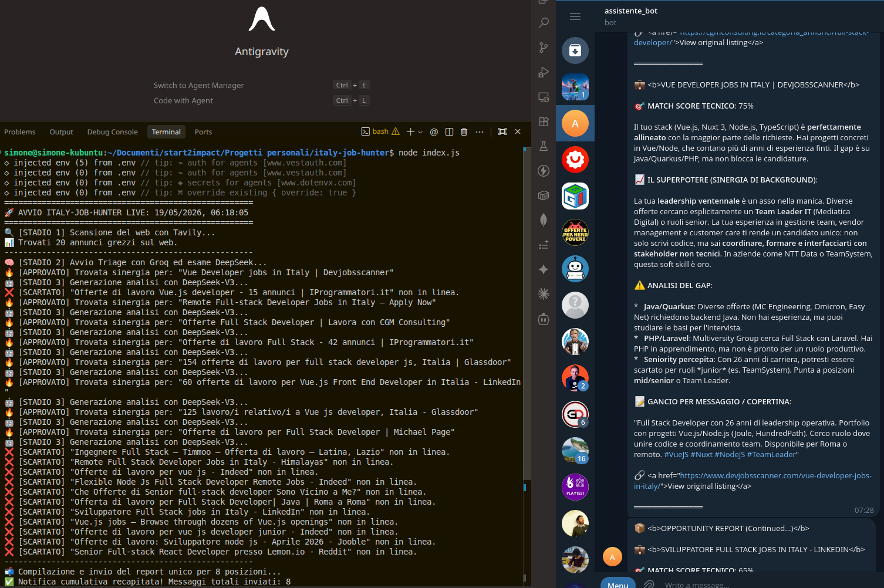
Task: Open the Playtest chat in Telegram
Action: pos(575,487)
